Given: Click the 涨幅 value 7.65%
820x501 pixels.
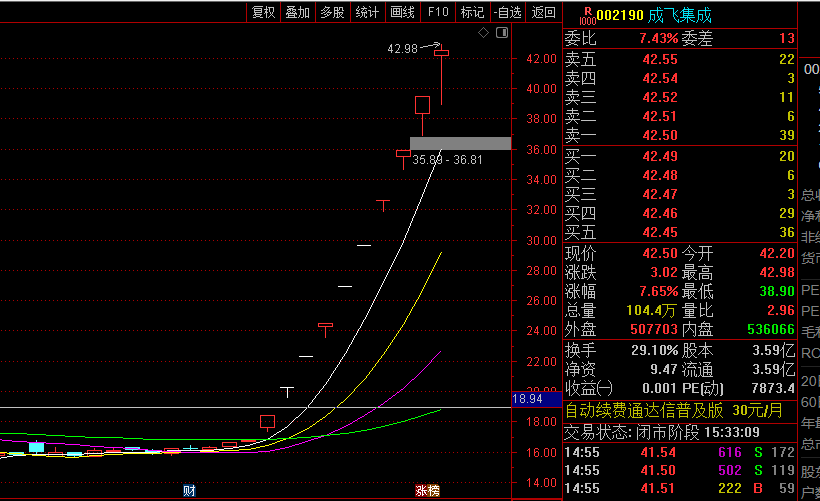Looking at the screenshot, I should [658, 291].
